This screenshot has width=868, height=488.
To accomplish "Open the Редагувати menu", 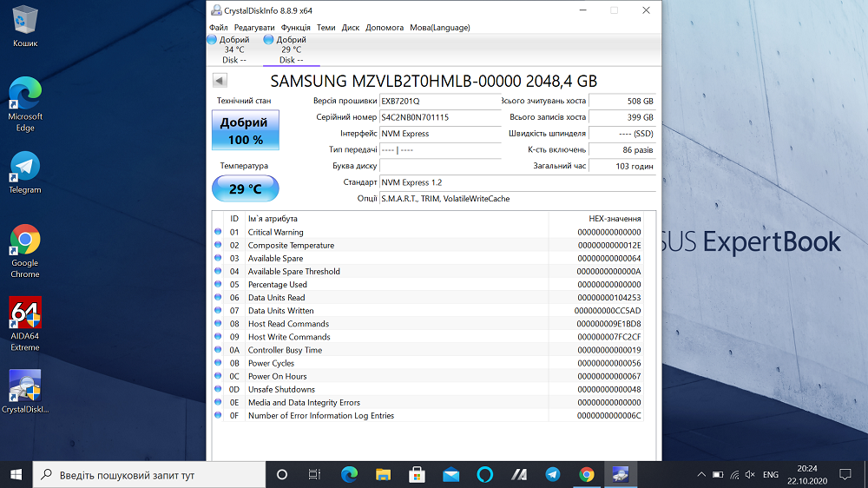I will (254, 27).
